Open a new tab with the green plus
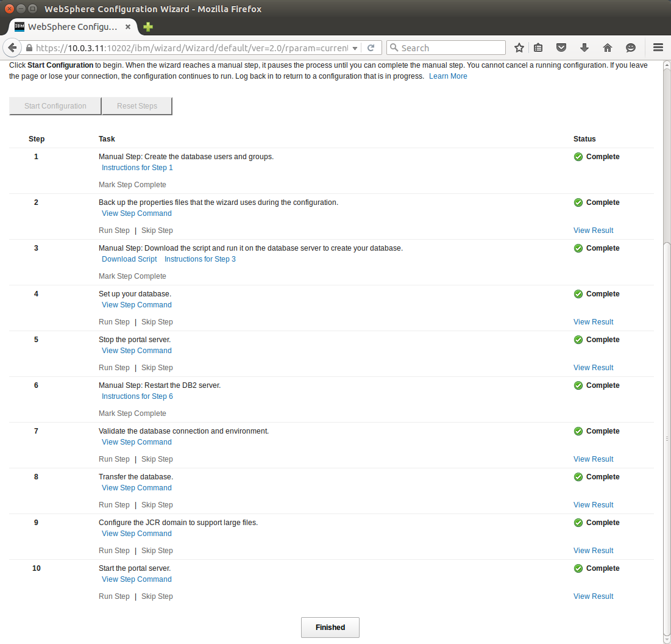Viewport: 671px width, 644px height. point(148,27)
